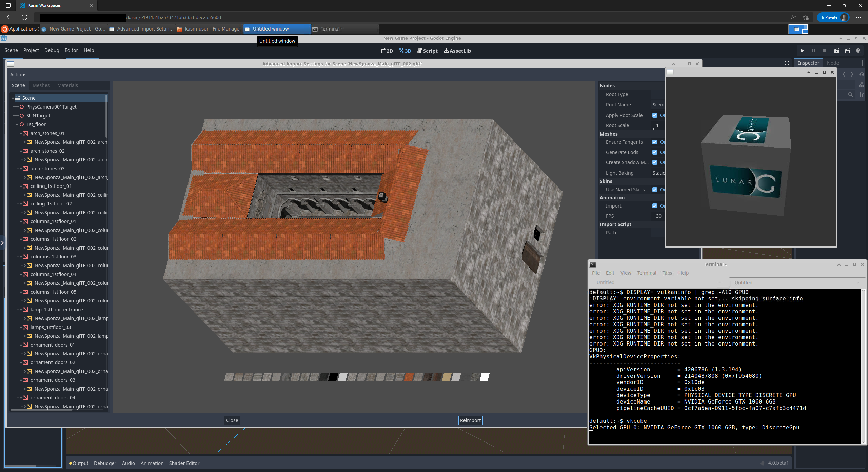
Task: Close the Advanced Import Settings dialog via Close button
Action: 232,420
